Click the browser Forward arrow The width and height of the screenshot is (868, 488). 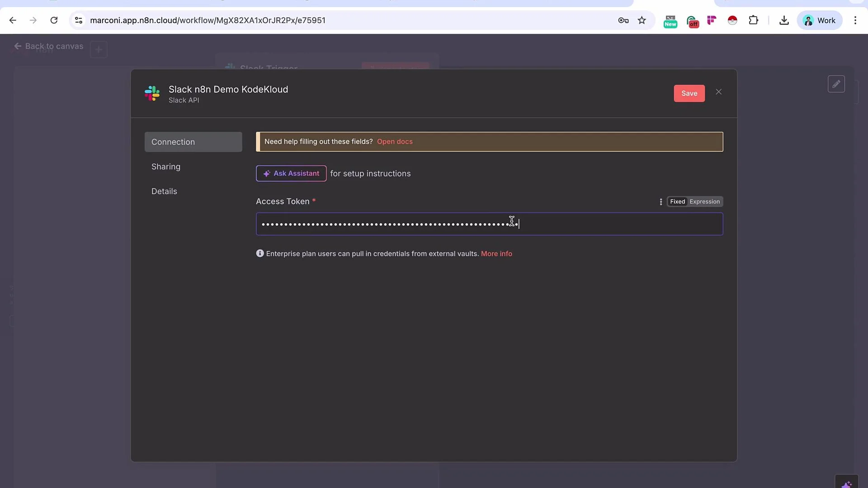[33, 20]
